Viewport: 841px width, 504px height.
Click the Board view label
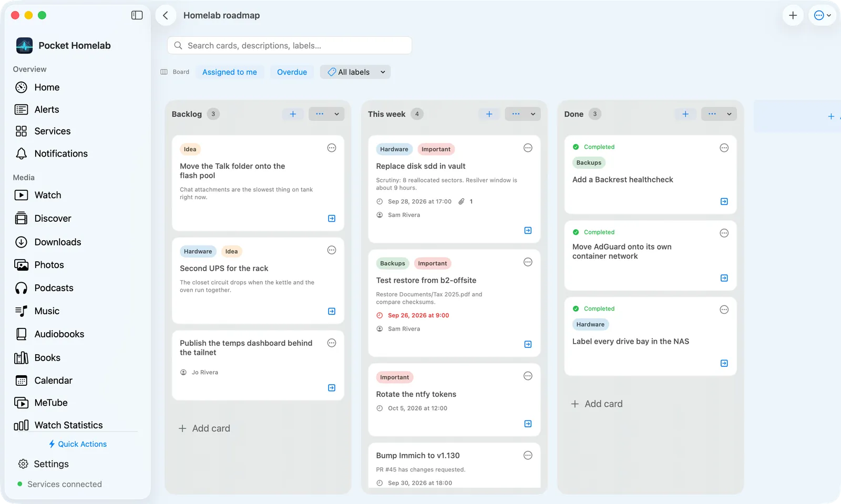click(x=175, y=72)
